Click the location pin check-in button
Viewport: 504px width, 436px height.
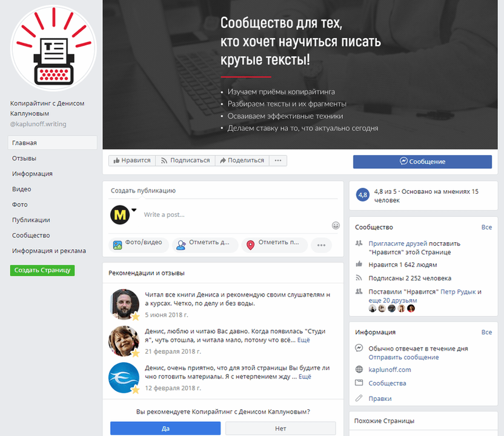274,244
